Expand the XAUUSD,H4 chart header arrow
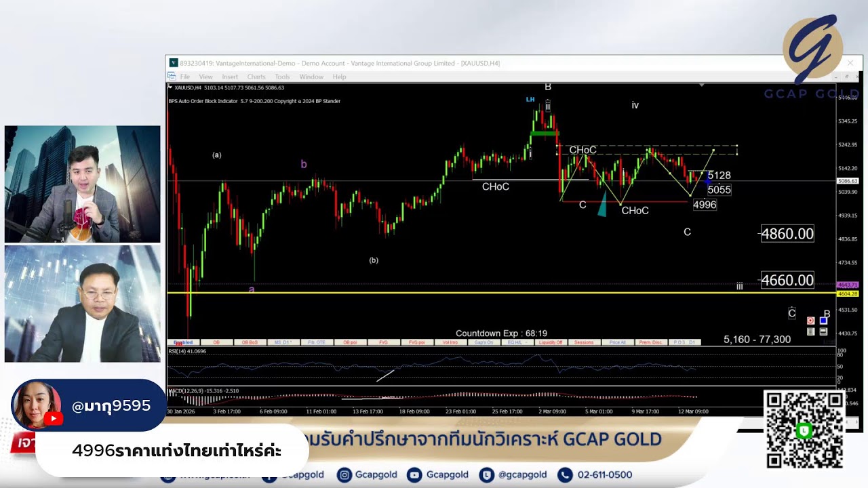Viewport: 868px width, 488px height. click(171, 87)
